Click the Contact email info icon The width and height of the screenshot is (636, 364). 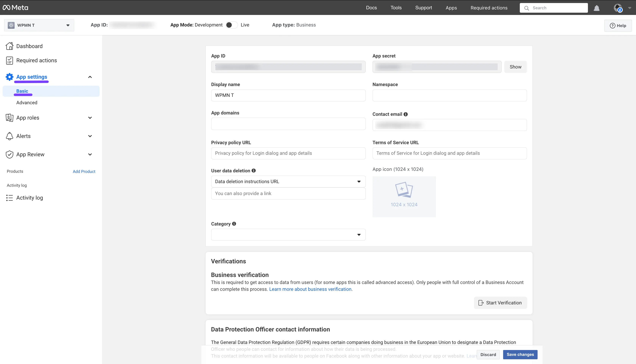point(406,114)
